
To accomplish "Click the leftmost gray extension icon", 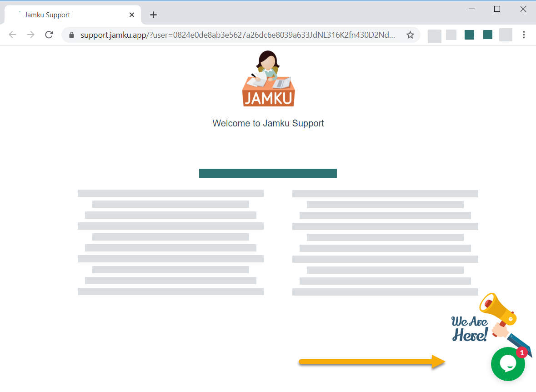I will pos(434,35).
